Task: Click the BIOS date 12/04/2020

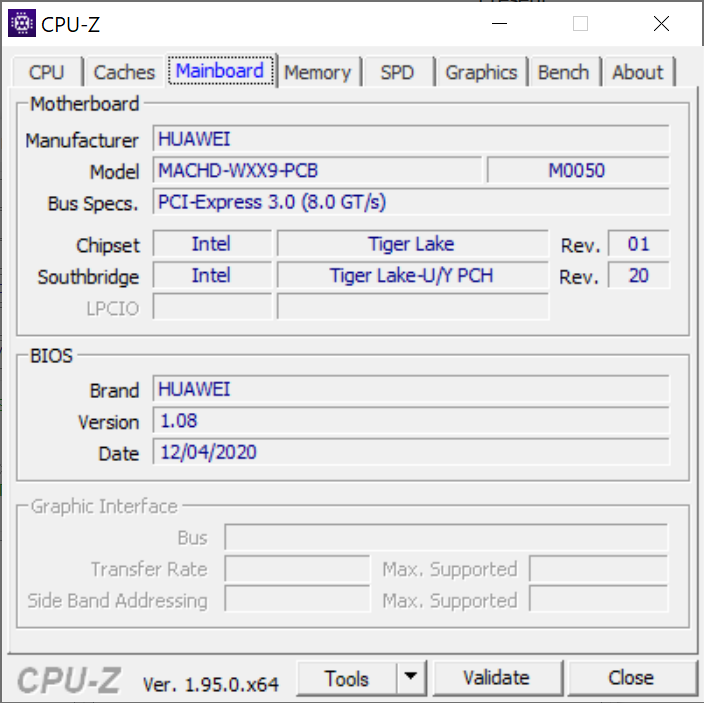Action: pyautogui.click(x=411, y=452)
